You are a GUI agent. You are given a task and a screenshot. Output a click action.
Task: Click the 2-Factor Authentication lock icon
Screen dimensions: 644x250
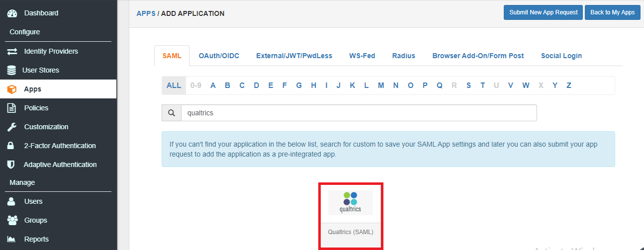tap(10, 146)
